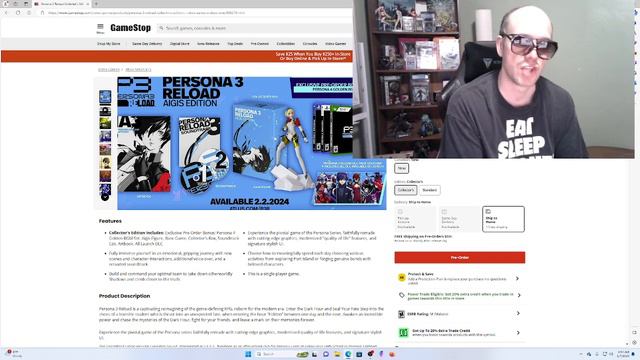Select third product gallery thumbnail
640x360 pixels.
pyautogui.click(x=105, y=123)
